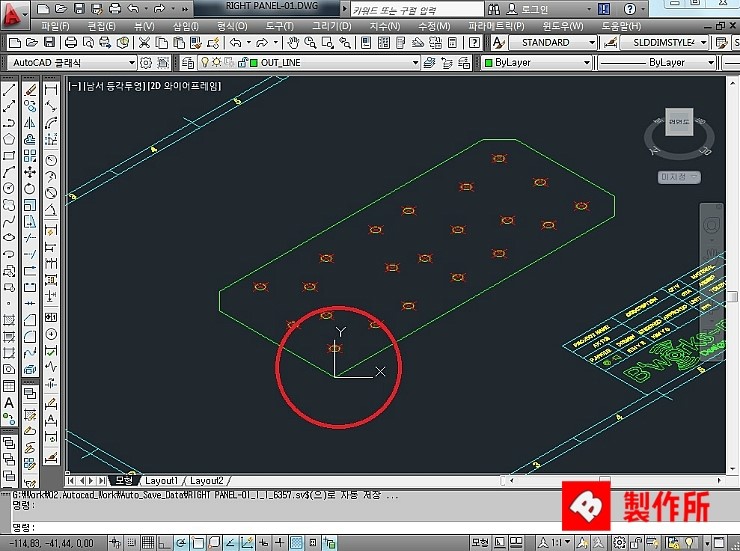
Task: Click the 2D 와이어프레임 visual style label
Action: point(184,86)
